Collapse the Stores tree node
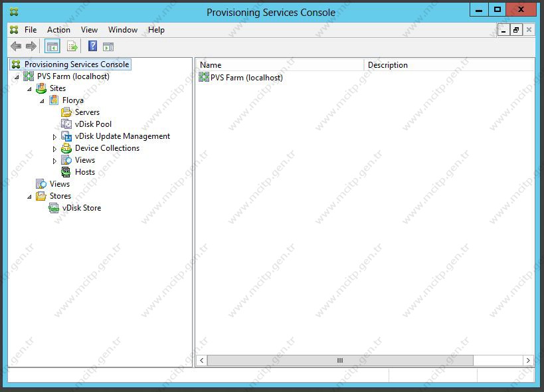This screenshot has width=544, height=392. (29, 197)
